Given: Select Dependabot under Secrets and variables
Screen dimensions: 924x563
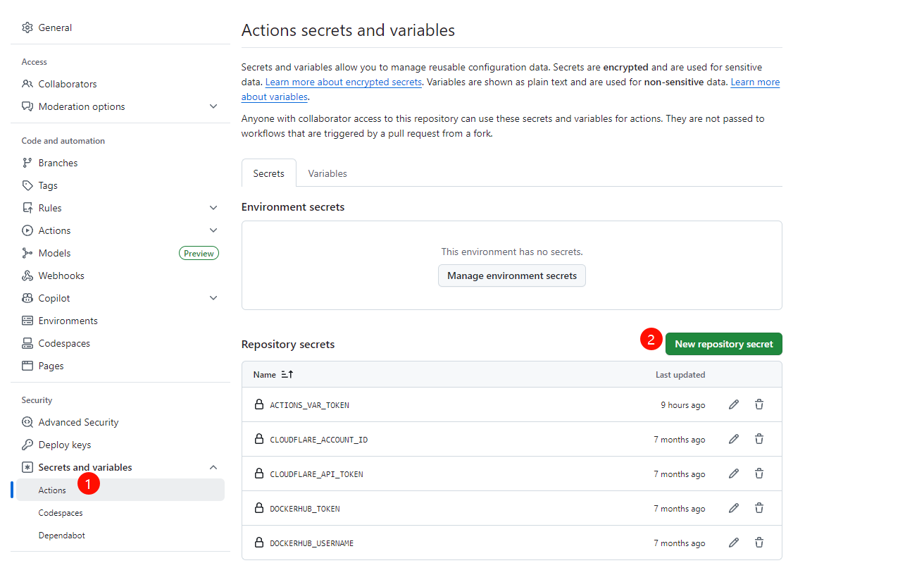Looking at the screenshot, I should (x=61, y=535).
